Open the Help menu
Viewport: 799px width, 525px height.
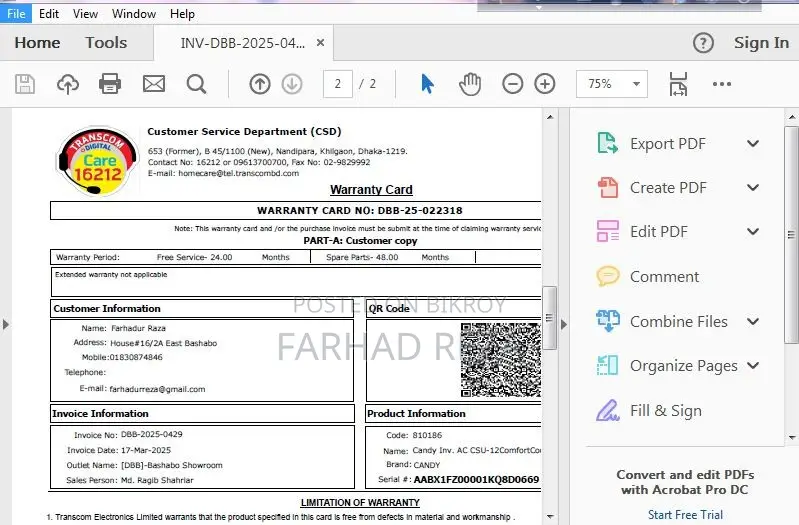(x=182, y=14)
